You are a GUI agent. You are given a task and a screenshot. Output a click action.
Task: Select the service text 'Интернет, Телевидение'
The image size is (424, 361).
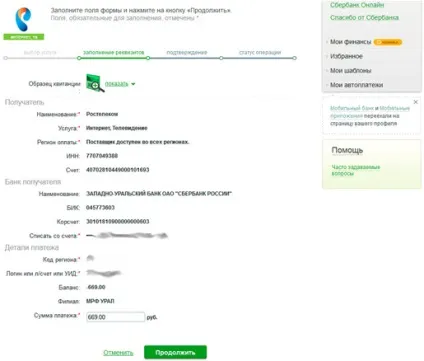[117, 128]
